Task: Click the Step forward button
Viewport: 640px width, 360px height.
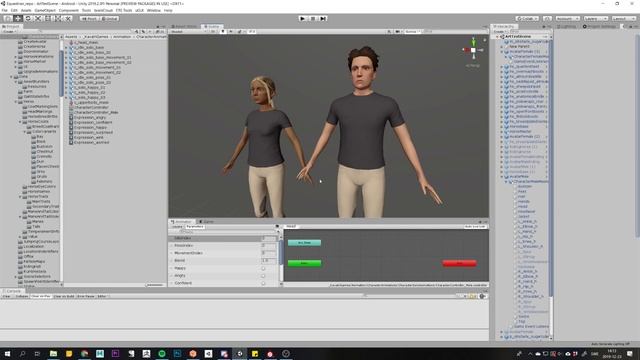Action: coord(323,18)
